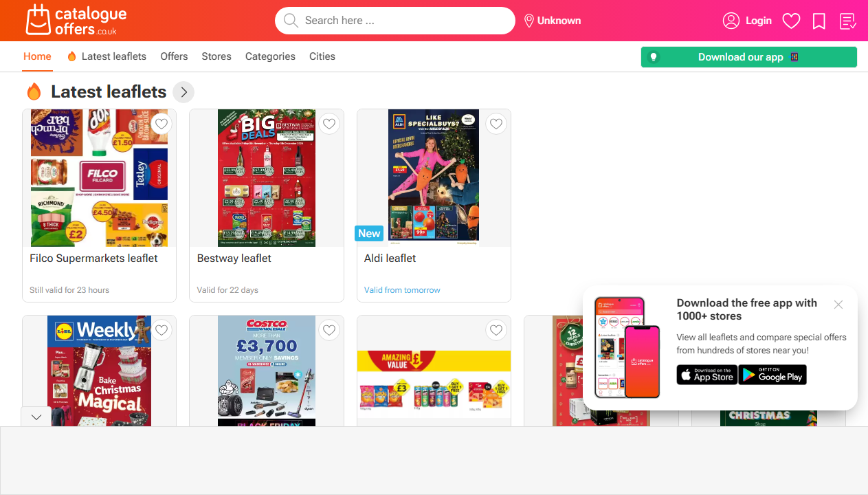Click the down chevron expander at bottom-left
This screenshot has height=495, width=868.
point(36,417)
